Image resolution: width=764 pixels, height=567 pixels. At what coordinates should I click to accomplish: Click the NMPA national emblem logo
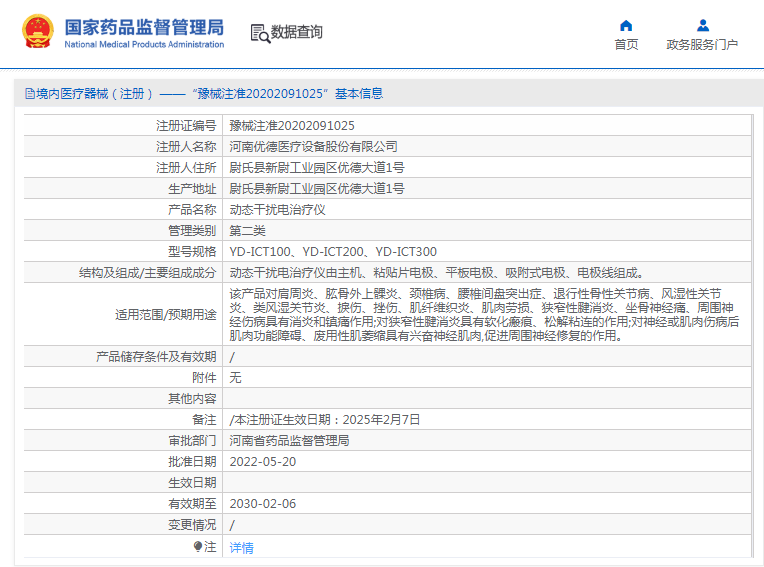[x=38, y=32]
